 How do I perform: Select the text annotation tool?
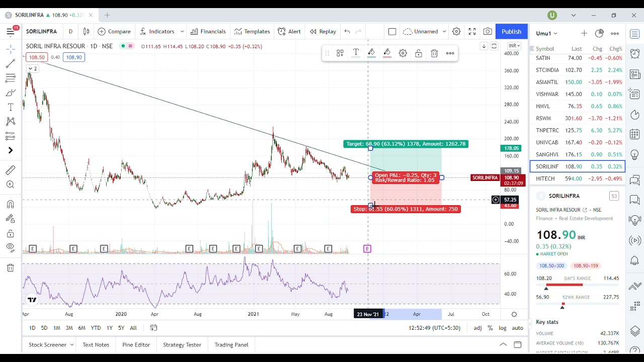pyautogui.click(x=10, y=107)
